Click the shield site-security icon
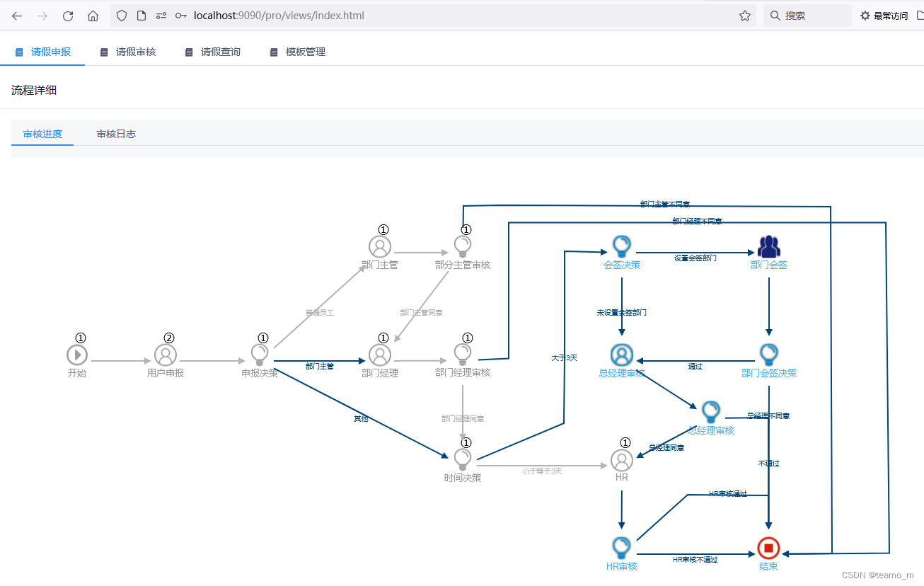924x586 pixels. point(122,16)
